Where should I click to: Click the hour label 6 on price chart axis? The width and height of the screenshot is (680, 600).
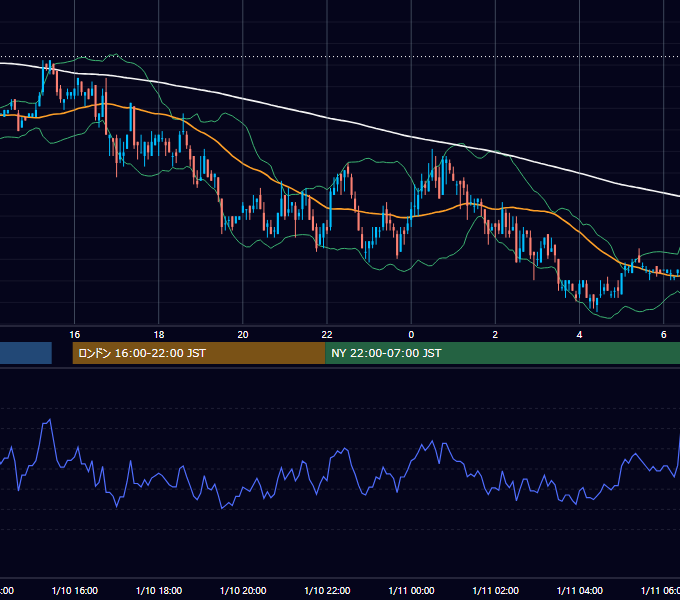pyautogui.click(x=664, y=334)
